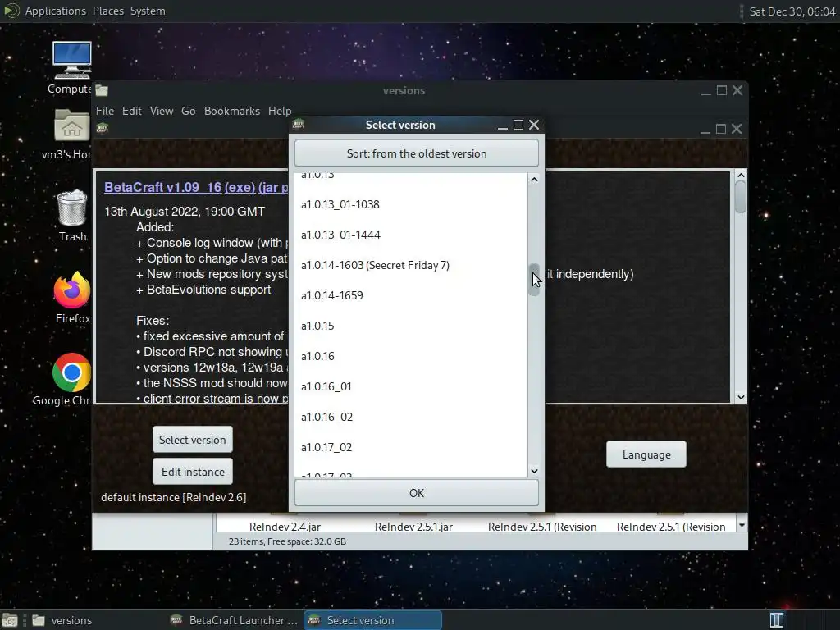The width and height of the screenshot is (840, 630).
Task: Confirm selection with the OK button
Action: pos(416,493)
